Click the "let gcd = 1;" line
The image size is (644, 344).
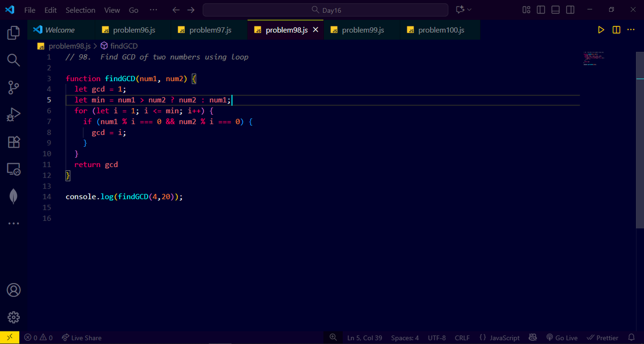click(x=100, y=89)
